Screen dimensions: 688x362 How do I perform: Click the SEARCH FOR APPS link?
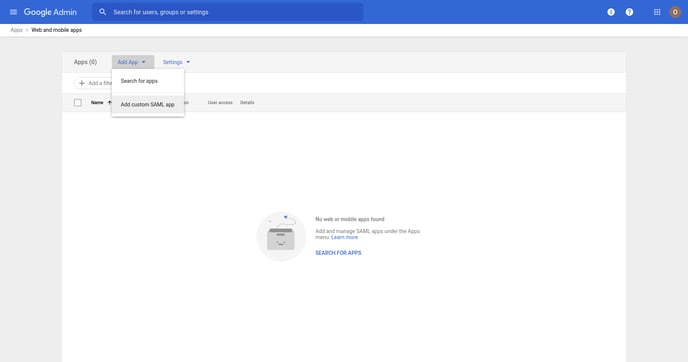(x=338, y=253)
